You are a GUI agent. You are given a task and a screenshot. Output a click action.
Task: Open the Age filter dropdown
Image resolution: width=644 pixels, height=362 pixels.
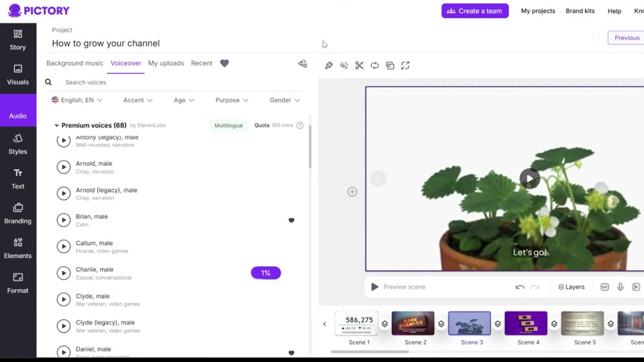click(x=183, y=100)
